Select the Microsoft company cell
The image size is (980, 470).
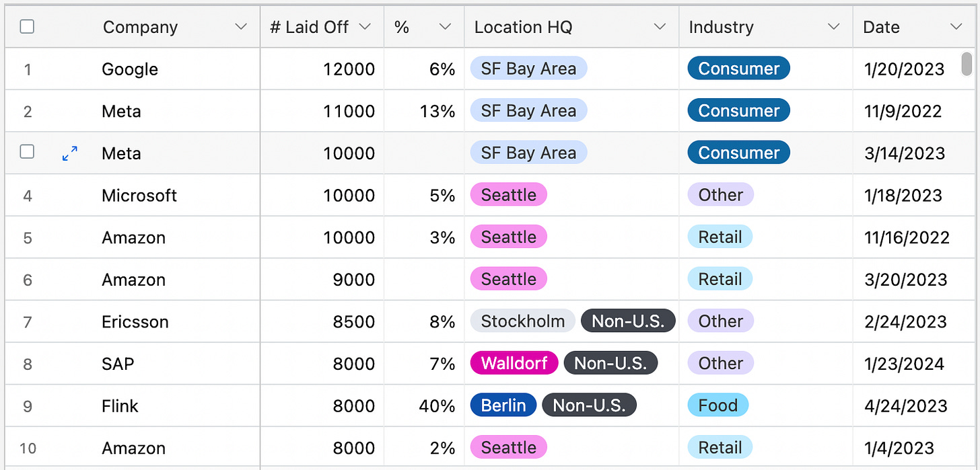(139, 196)
